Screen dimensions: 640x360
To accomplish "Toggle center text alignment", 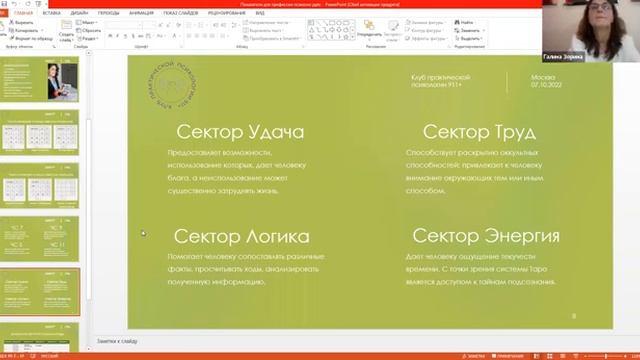I will (x=196, y=36).
